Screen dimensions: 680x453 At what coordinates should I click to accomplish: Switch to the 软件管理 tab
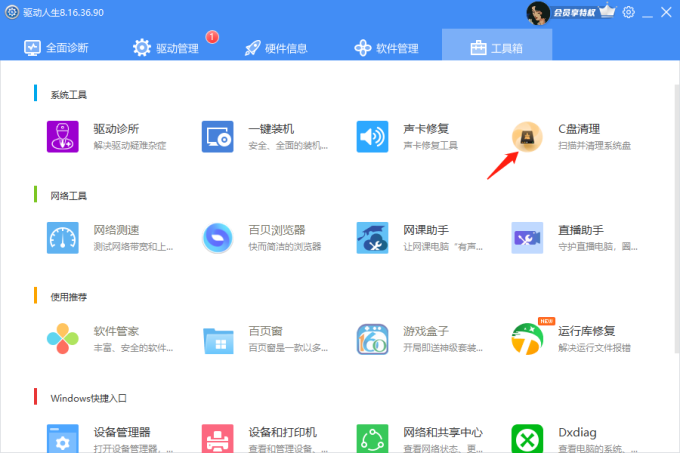click(386, 48)
